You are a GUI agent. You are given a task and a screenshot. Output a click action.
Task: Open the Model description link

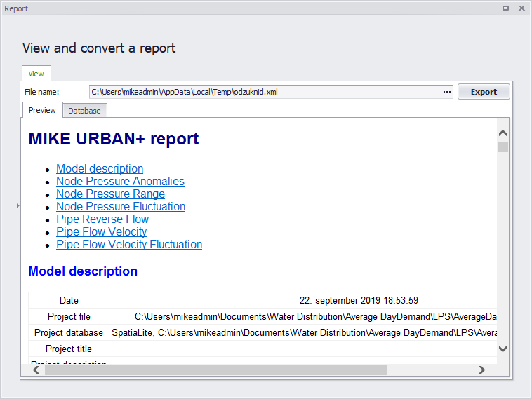(x=100, y=168)
